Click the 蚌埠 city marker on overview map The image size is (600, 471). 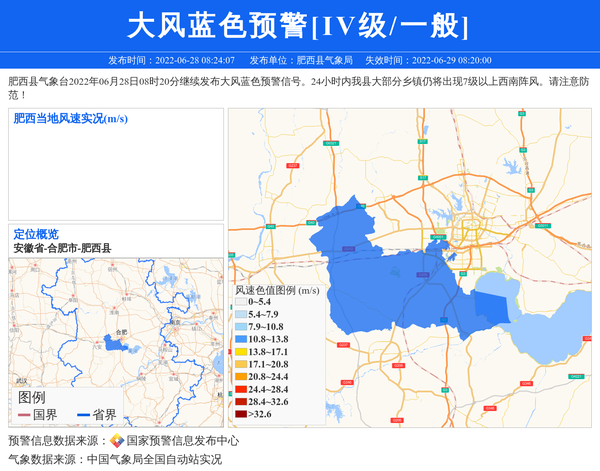tap(129, 294)
